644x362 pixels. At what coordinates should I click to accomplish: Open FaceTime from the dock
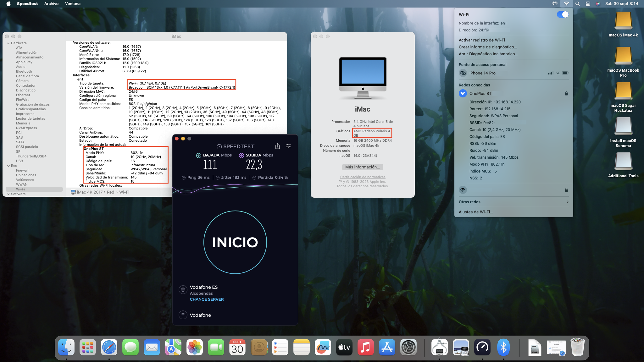coord(216,347)
